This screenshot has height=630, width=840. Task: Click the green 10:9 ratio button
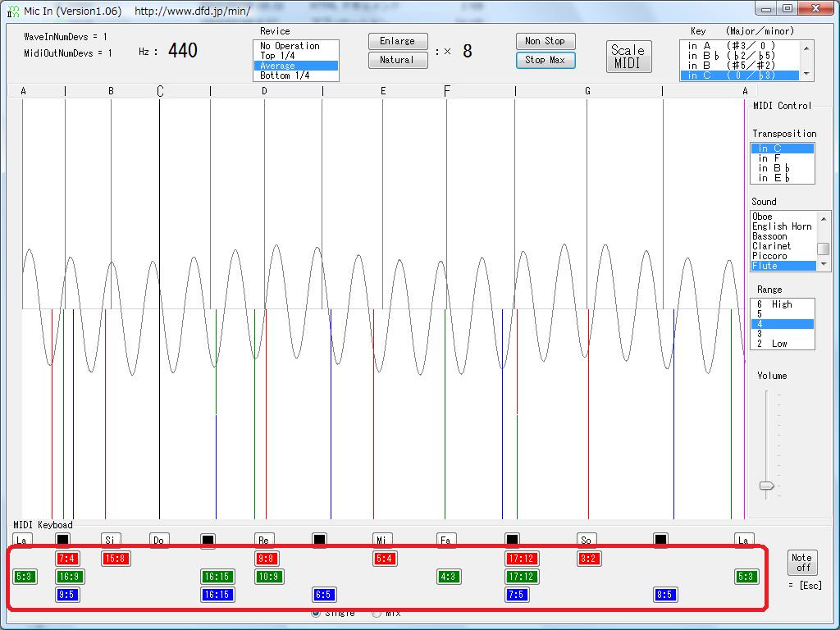[x=269, y=577]
